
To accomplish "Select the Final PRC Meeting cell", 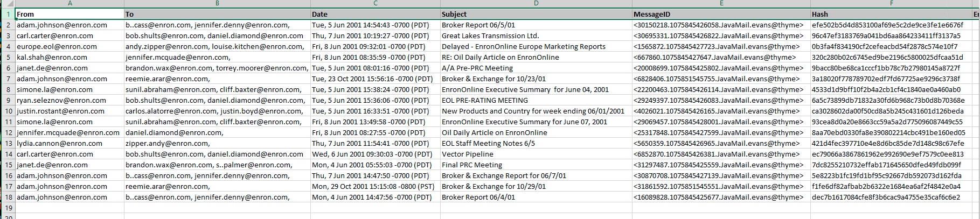I will [x=536, y=165].
